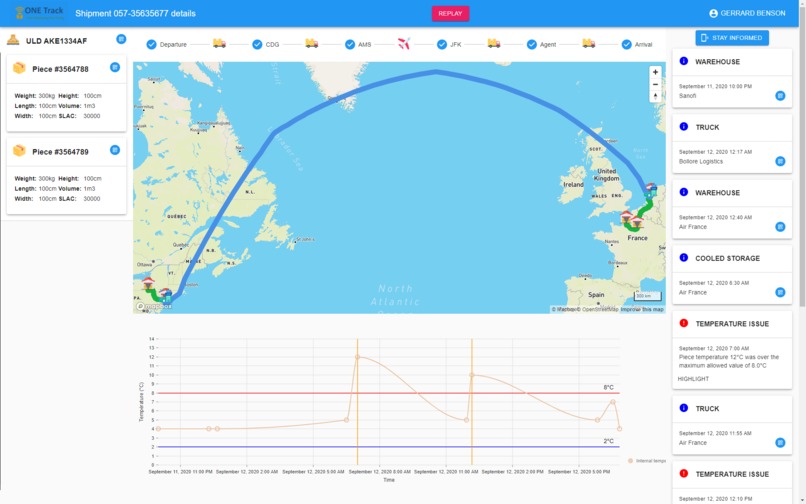Click the 8°C red limit label
The width and height of the screenshot is (806, 504).
pyautogui.click(x=608, y=387)
